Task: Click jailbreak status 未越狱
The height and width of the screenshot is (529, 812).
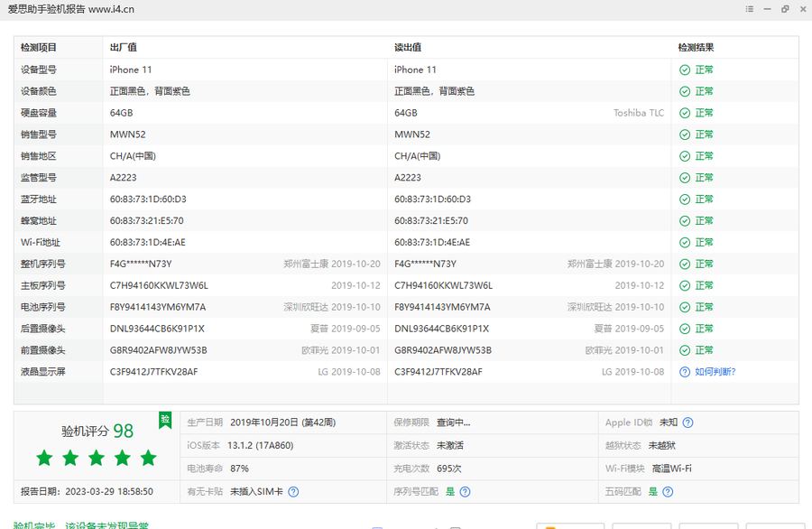Action: [x=662, y=446]
